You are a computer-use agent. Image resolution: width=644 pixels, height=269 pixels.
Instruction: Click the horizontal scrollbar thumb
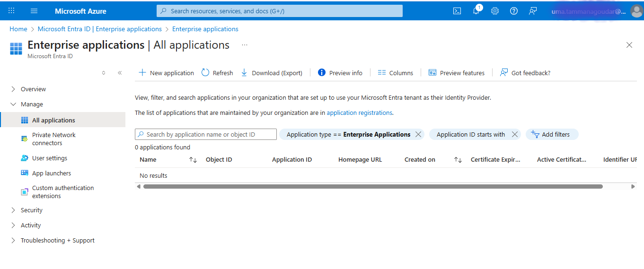373,187
